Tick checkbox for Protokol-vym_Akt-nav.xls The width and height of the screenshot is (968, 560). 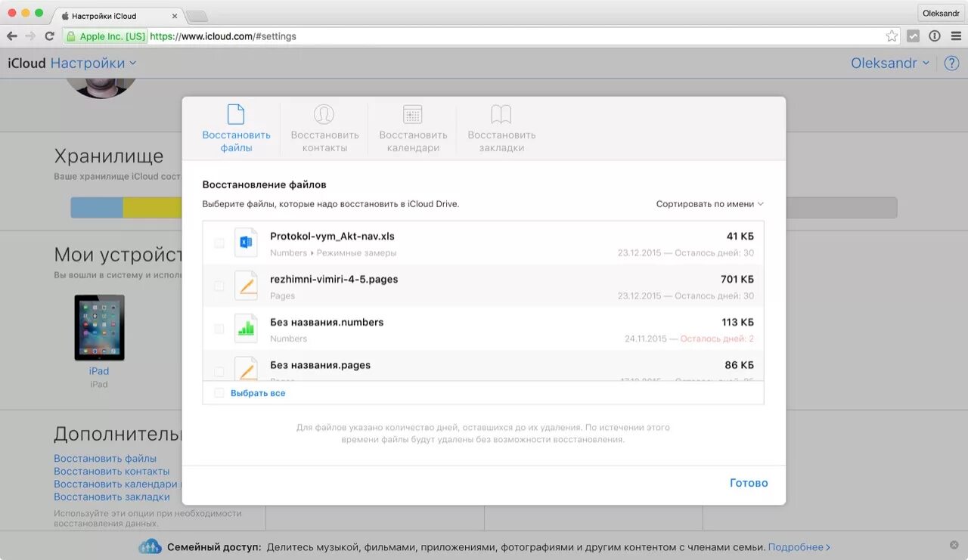pyautogui.click(x=219, y=243)
